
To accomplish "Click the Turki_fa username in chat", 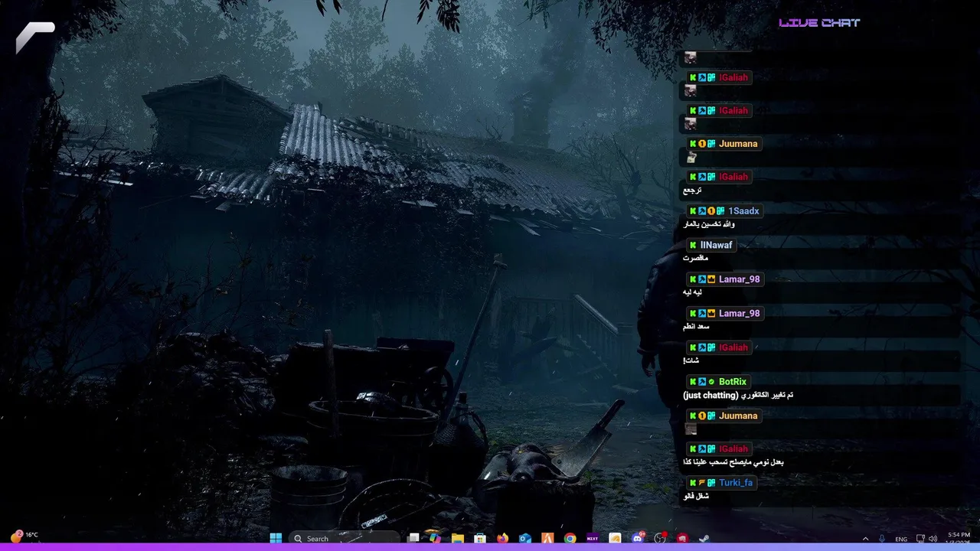I will 736,483.
